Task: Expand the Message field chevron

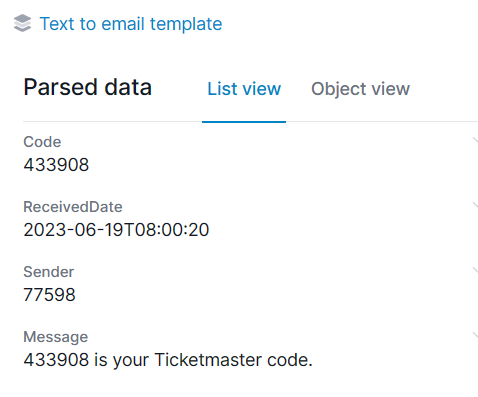Action: pyautogui.click(x=475, y=335)
